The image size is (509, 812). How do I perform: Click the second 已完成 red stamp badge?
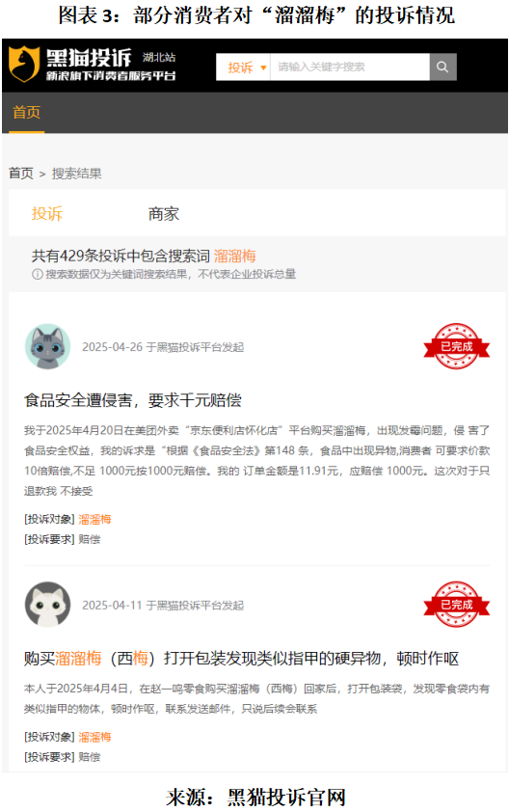(x=456, y=605)
